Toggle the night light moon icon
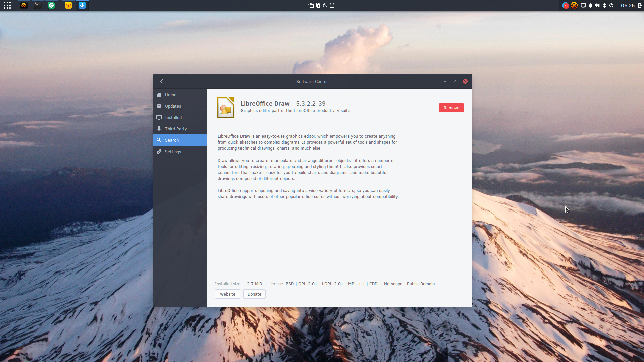Image resolution: width=644 pixels, height=362 pixels. pyautogui.click(x=325, y=5)
